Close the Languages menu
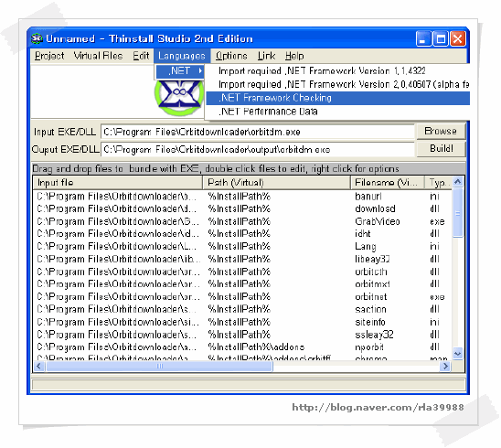The image size is (501, 448). click(182, 56)
